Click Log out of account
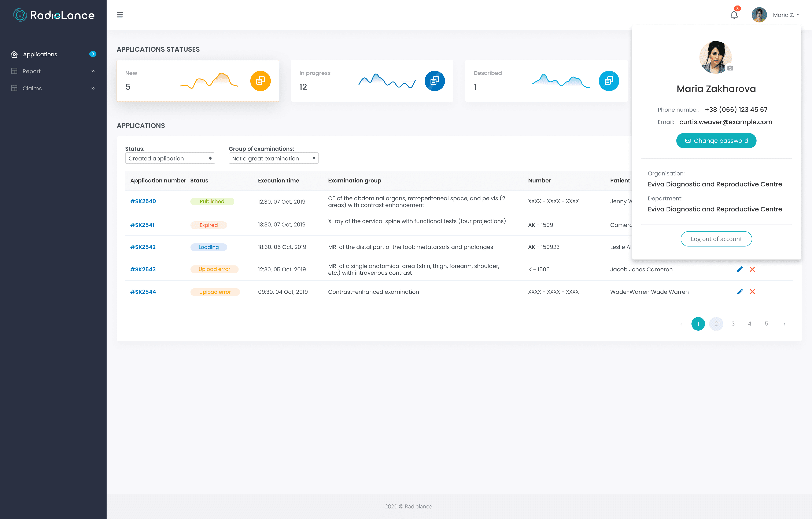The image size is (812, 519). click(x=716, y=239)
